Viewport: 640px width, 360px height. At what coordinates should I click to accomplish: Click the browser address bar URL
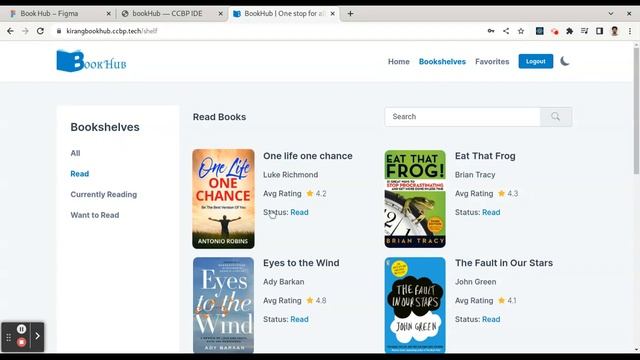[111, 31]
